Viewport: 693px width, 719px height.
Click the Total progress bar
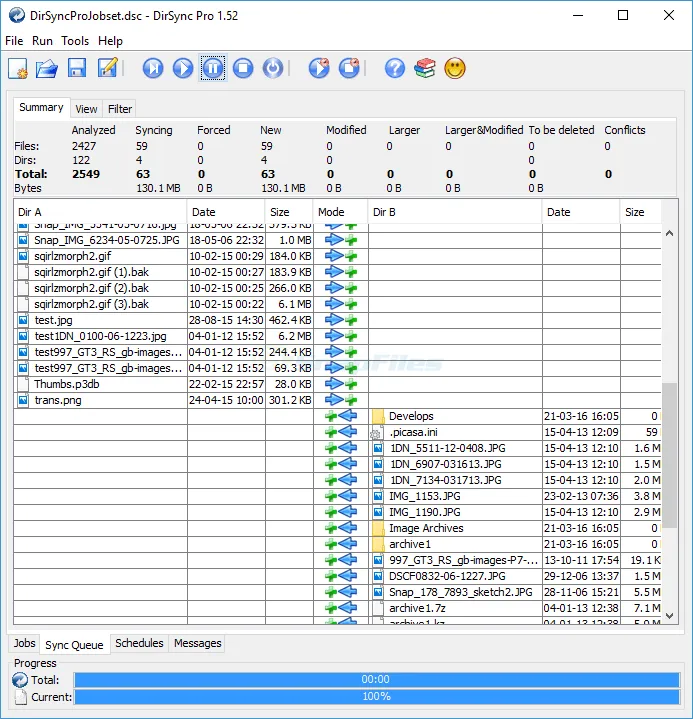click(x=377, y=680)
